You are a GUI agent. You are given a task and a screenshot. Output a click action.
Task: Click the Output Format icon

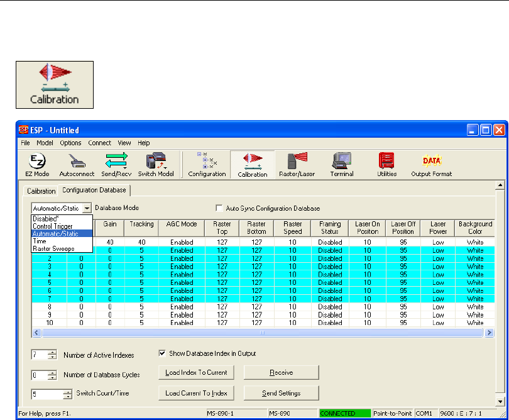[431, 163]
